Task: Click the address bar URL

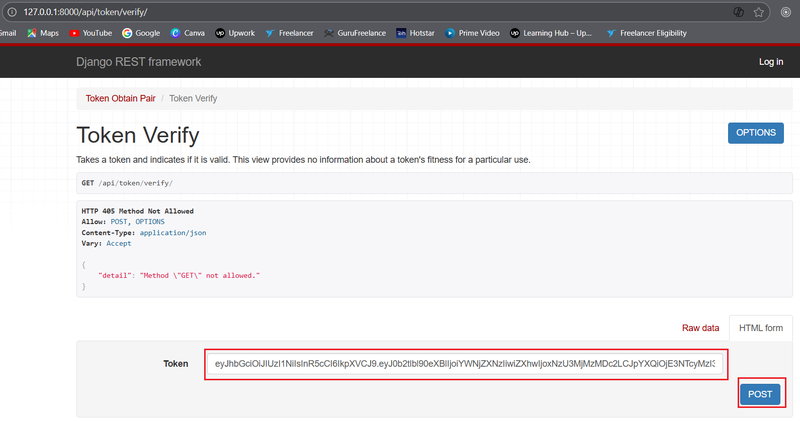Action: pyautogui.click(x=86, y=12)
